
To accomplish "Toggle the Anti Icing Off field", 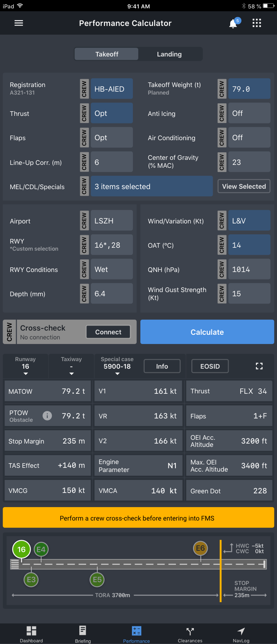I will tap(249, 113).
